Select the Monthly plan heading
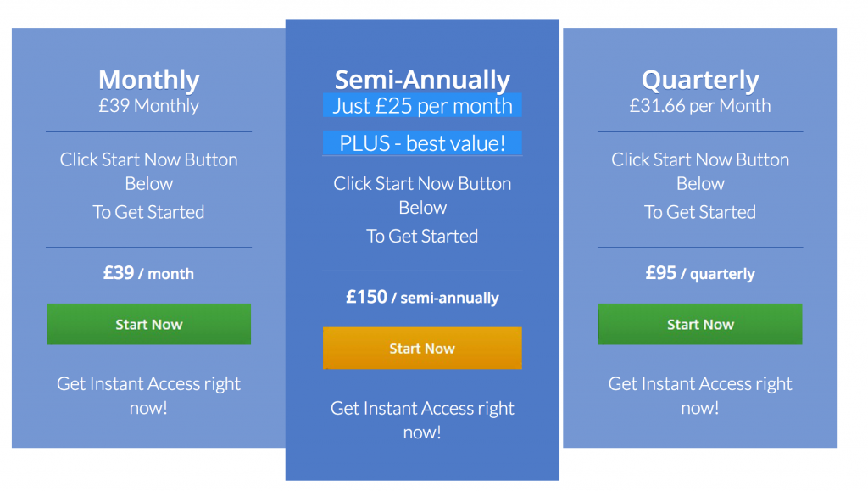This screenshot has width=868, height=491. pyautogui.click(x=149, y=80)
